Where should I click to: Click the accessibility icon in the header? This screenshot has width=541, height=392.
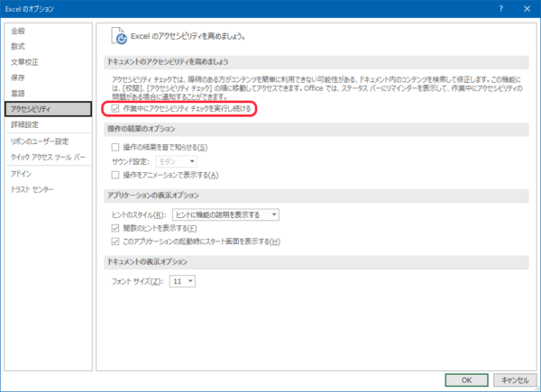coord(119,36)
